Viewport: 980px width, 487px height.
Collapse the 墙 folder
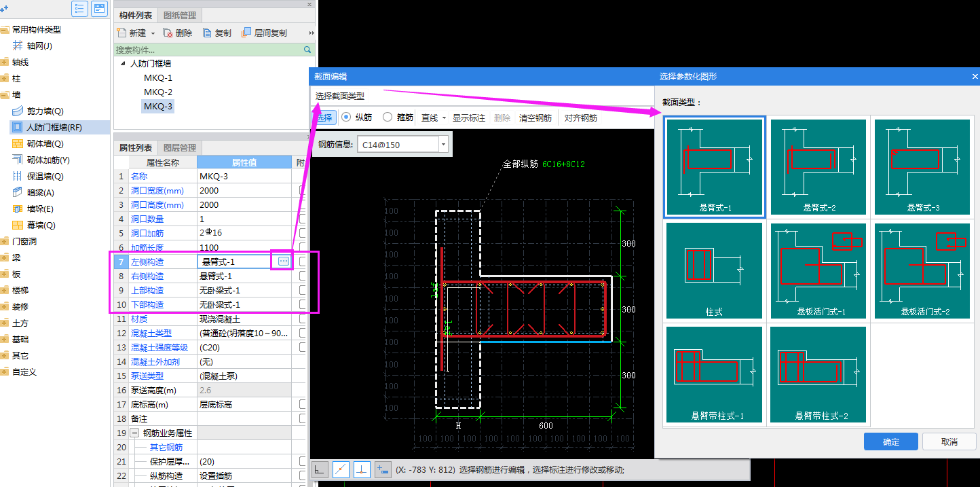(x=5, y=94)
